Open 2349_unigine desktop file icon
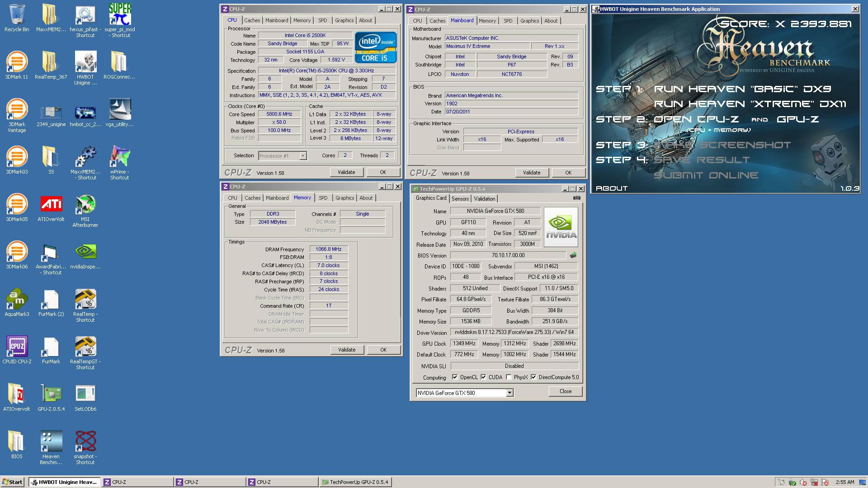Image resolution: width=868 pixels, height=488 pixels. (51, 113)
